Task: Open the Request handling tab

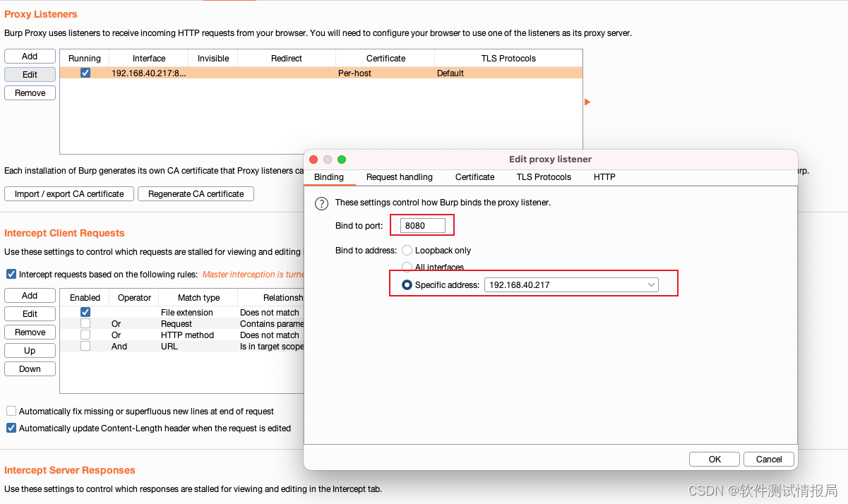Action: [x=400, y=177]
